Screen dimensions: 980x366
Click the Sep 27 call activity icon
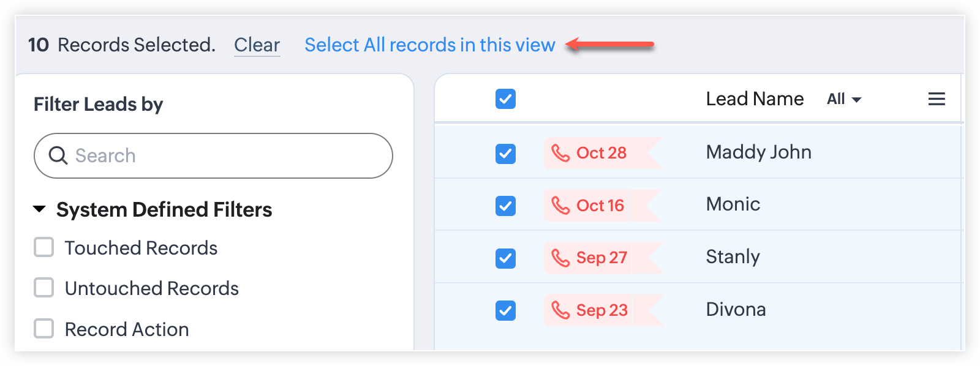[x=560, y=258]
